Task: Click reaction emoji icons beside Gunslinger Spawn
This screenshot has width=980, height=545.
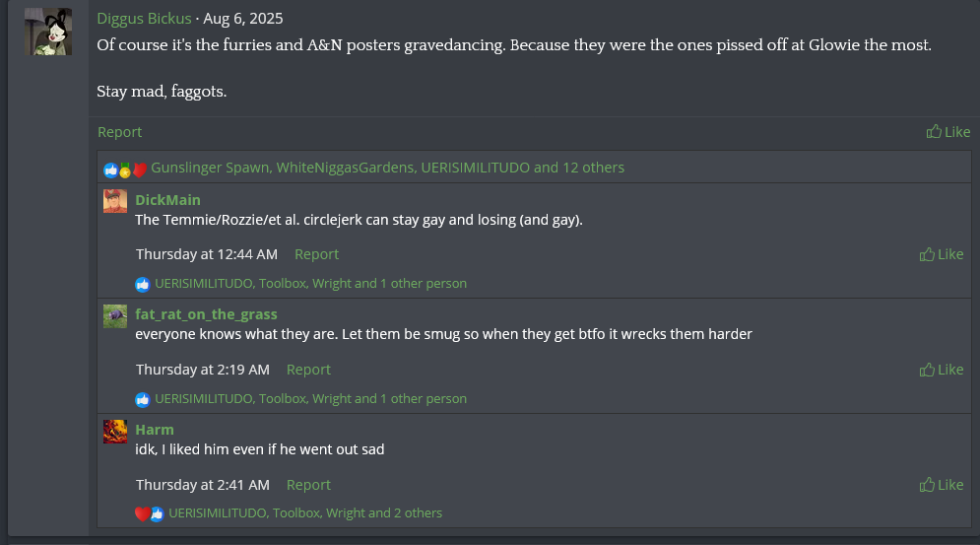Action: (x=125, y=169)
